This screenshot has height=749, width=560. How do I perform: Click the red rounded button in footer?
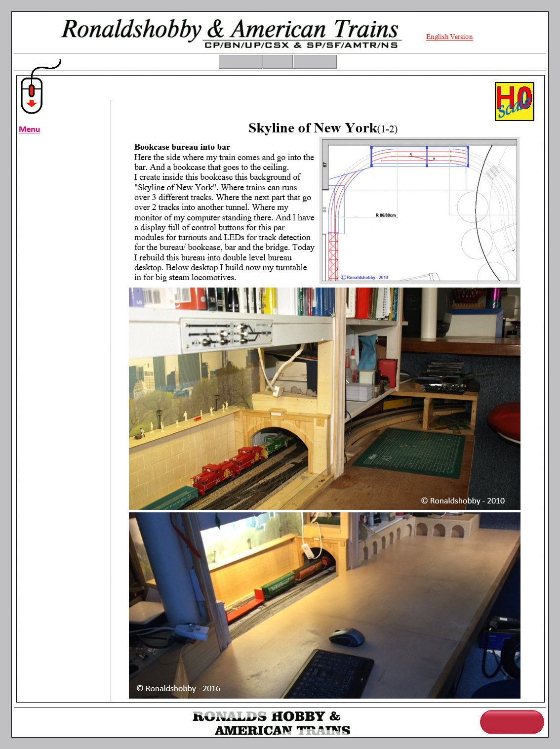512,722
